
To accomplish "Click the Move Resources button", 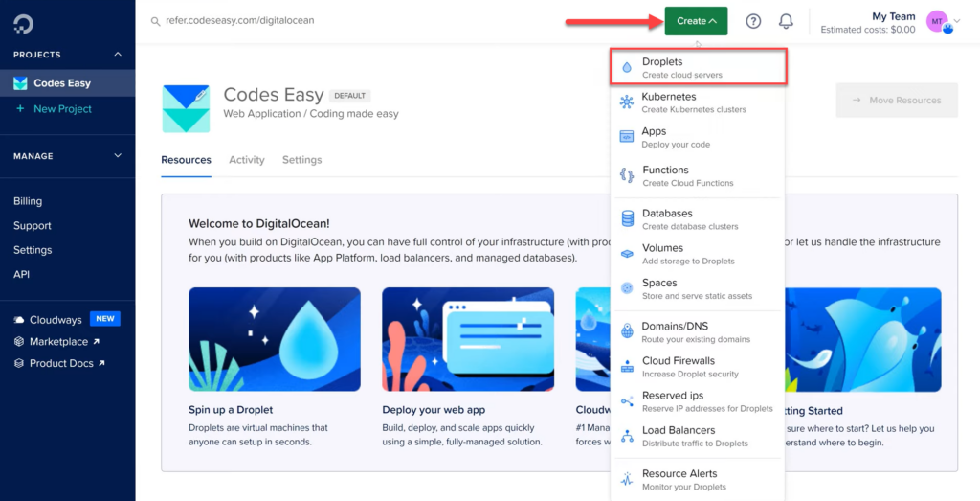I will 897,100.
